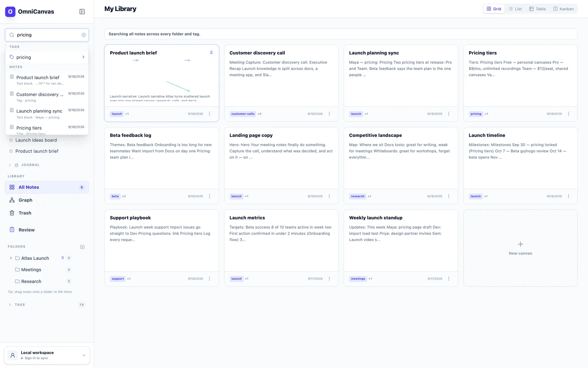Switch to Table view
Image resolution: width=588 pixels, height=368 pixels.
tap(537, 9)
